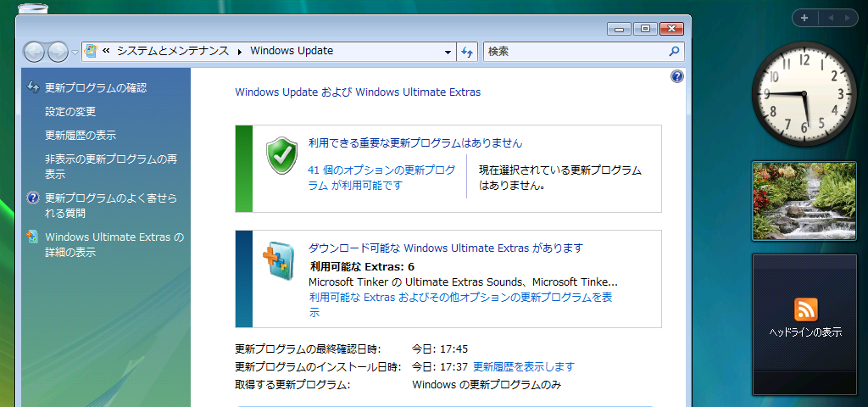Click the Ultimate Extras icon in the sidebar

pyautogui.click(x=33, y=237)
